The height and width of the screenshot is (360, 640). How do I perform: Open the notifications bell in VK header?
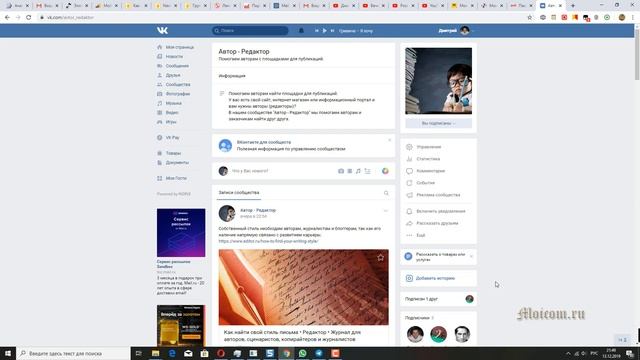click(x=301, y=31)
